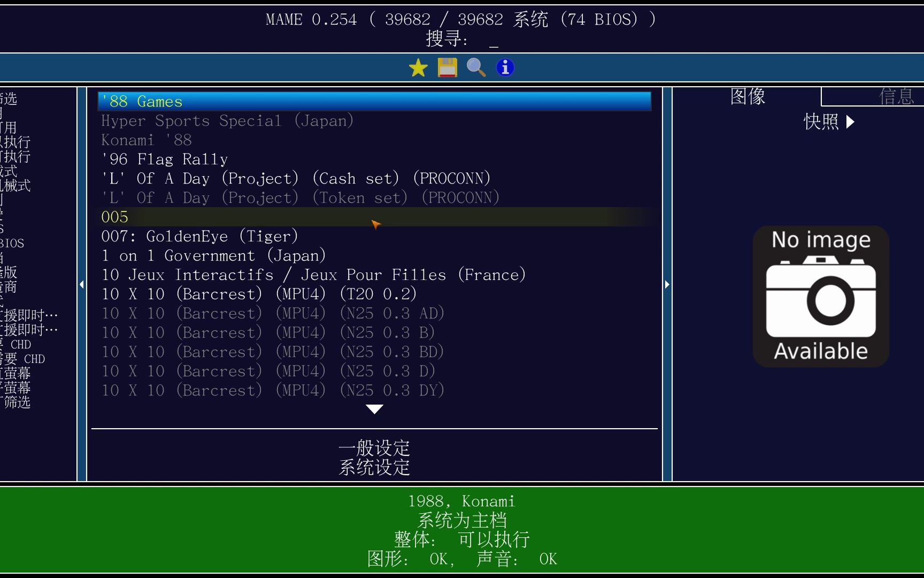Click the floppy disk export icon
Viewport: 924px width, 578px height.
[447, 68]
